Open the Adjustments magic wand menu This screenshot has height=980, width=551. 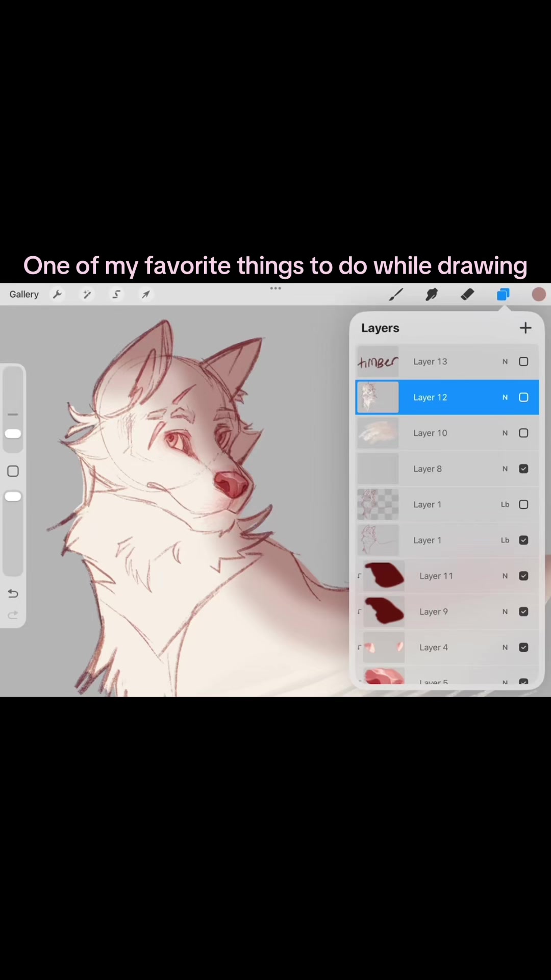[x=87, y=295]
